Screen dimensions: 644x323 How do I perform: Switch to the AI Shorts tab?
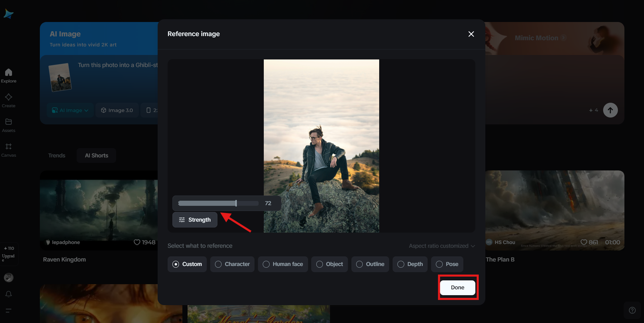pyautogui.click(x=97, y=156)
